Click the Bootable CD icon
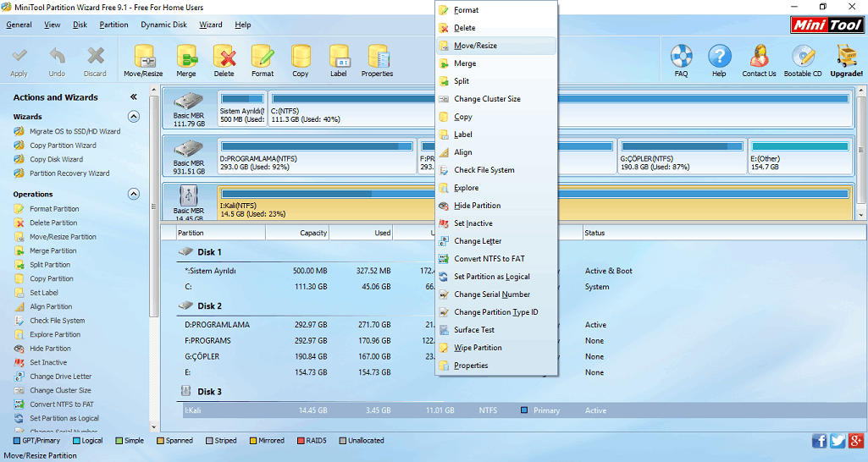Screen dimensions: 868x462 tap(803, 60)
